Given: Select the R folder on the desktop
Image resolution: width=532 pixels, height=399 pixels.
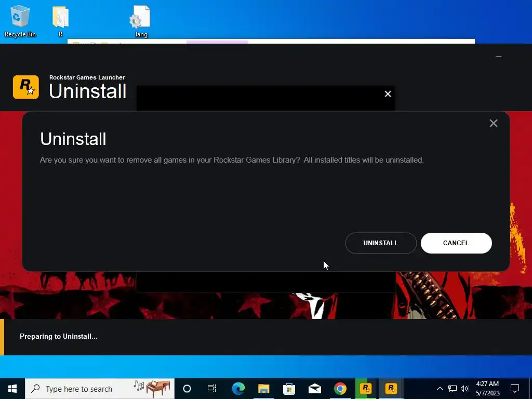Looking at the screenshot, I should coord(60,21).
